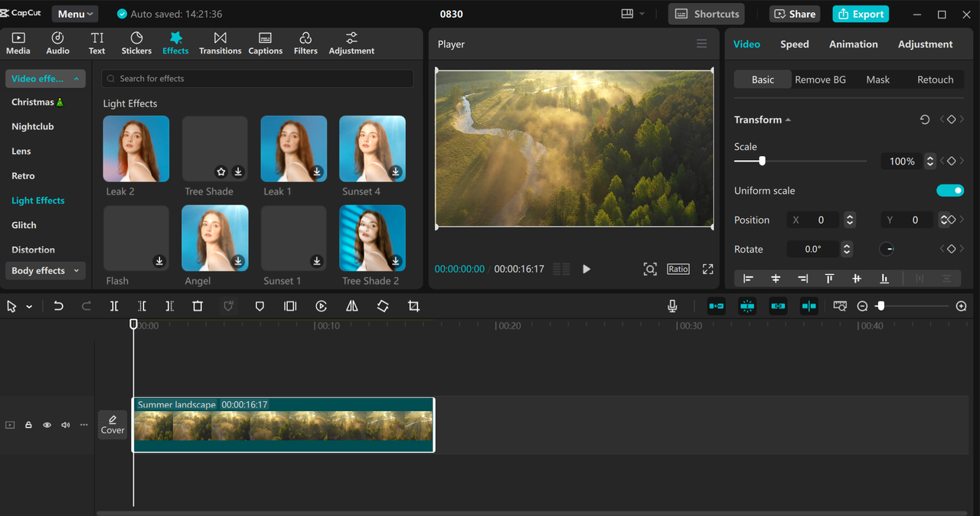Open the Shortcuts button
Viewport: 980px width, 516px height.
pyautogui.click(x=706, y=14)
